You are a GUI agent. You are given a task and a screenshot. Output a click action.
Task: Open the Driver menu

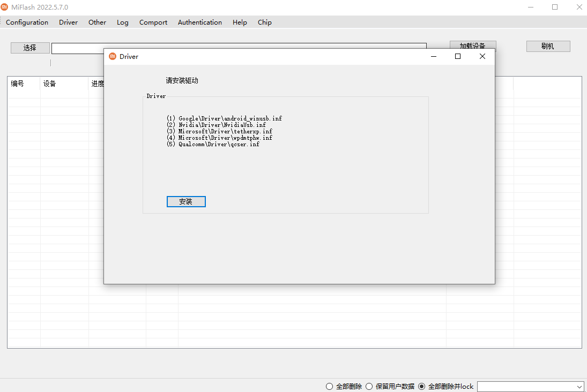68,22
